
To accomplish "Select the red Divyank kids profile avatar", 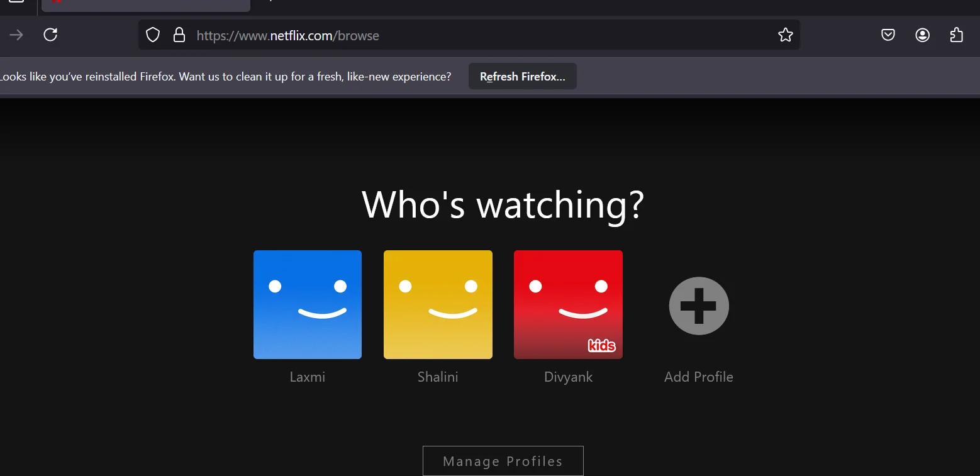I will pyautogui.click(x=568, y=305).
